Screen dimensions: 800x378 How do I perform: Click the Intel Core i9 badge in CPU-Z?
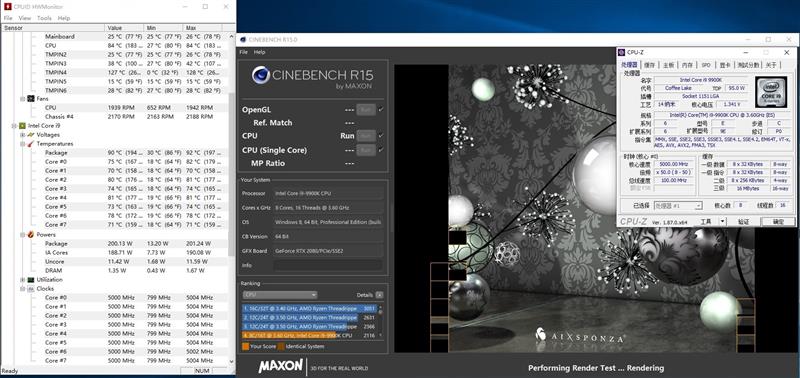click(771, 92)
